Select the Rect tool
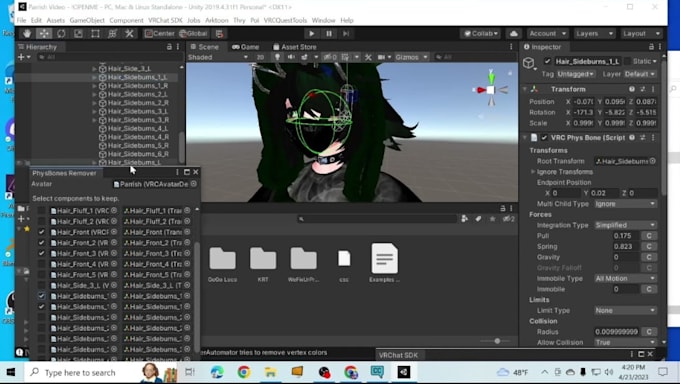Image resolution: width=680 pixels, height=384 pixels. [95, 33]
